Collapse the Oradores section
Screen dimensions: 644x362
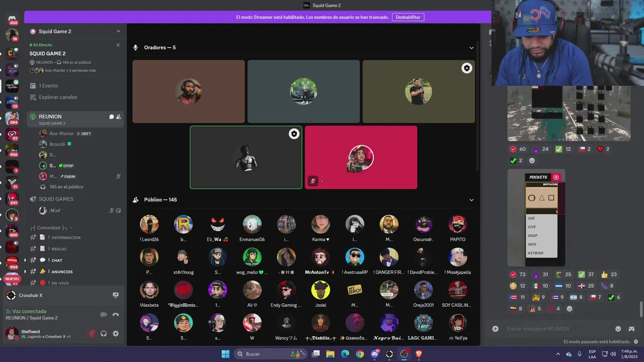[x=471, y=48]
